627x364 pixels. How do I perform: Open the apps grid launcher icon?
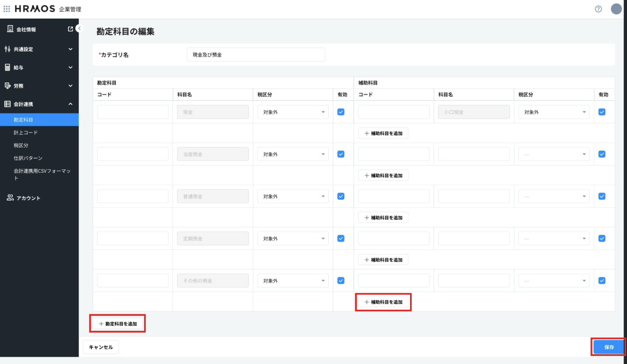[7, 9]
